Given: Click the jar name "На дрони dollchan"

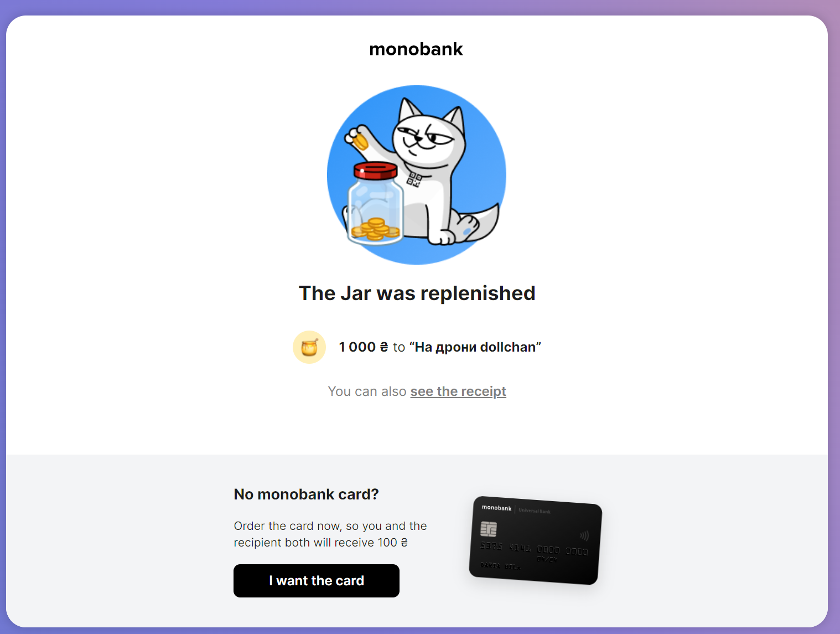Looking at the screenshot, I should (x=475, y=347).
